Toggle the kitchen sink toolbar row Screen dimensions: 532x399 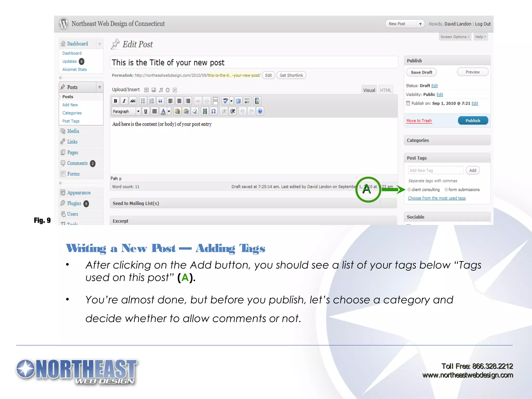[x=247, y=101]
